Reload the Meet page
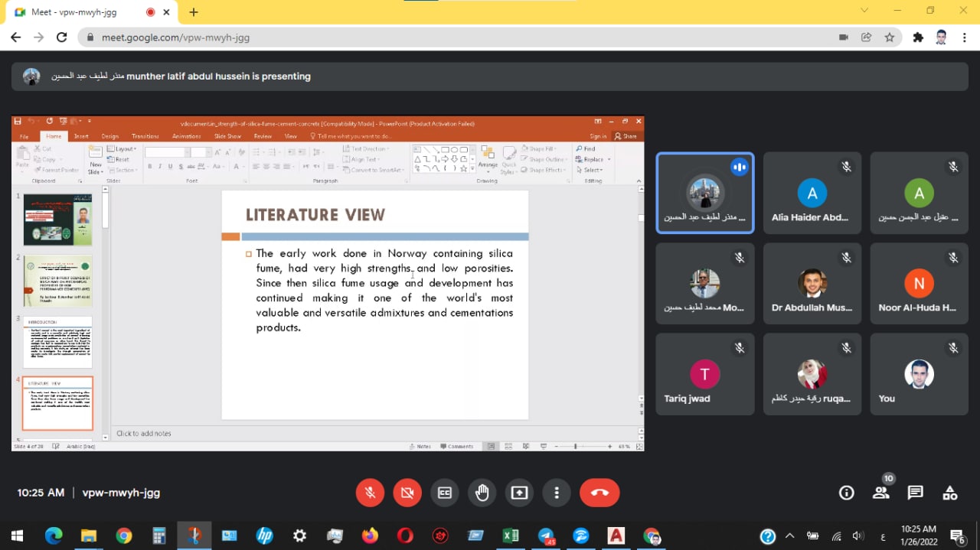980x550 pixels. [62, 37]
